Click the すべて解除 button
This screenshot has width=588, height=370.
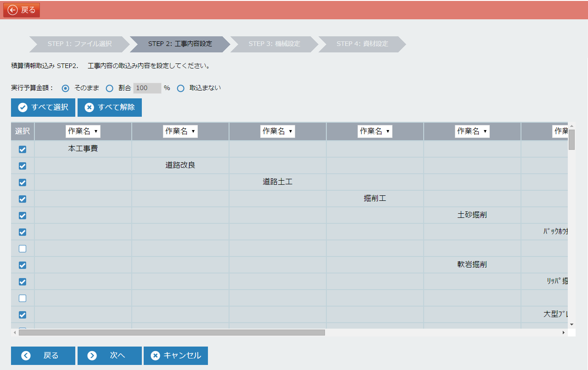point(110,108)
